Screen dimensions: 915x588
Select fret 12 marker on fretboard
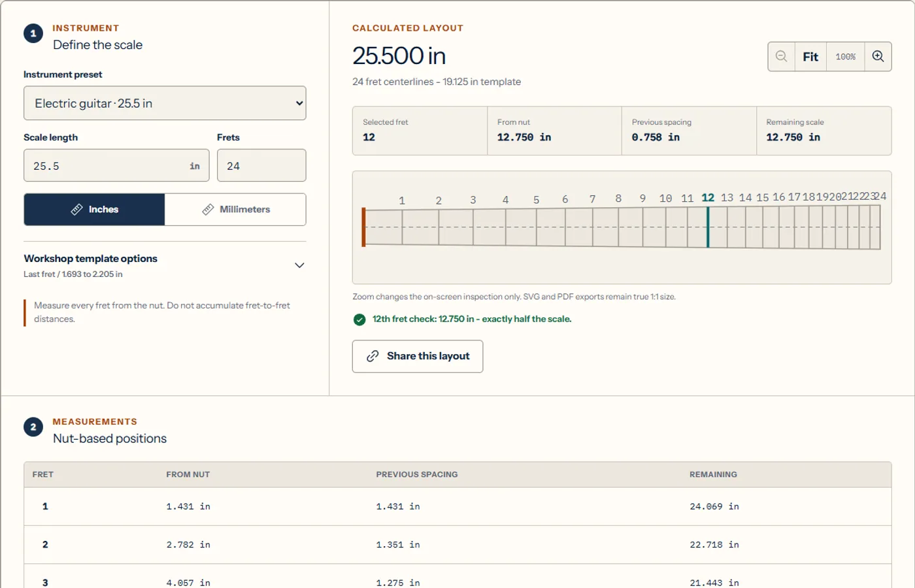(x=708, y=227)
